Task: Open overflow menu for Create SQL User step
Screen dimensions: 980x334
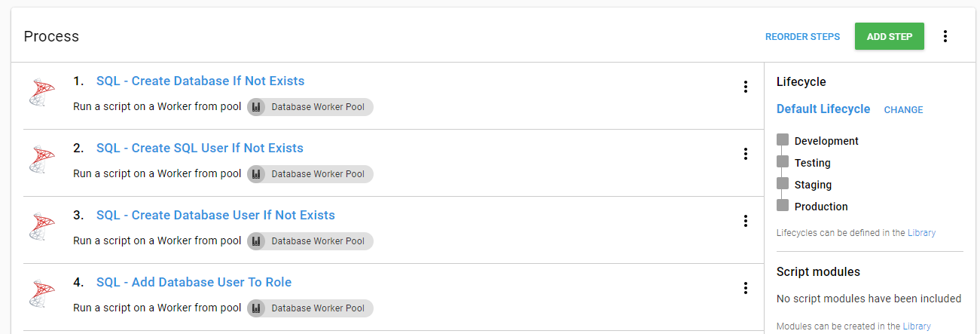Action: (x=746, y=154)
